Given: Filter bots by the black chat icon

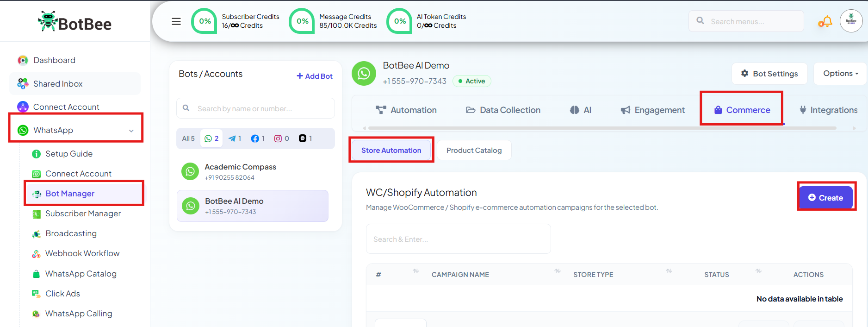Looking at the screenshot, I should point(305,138).
